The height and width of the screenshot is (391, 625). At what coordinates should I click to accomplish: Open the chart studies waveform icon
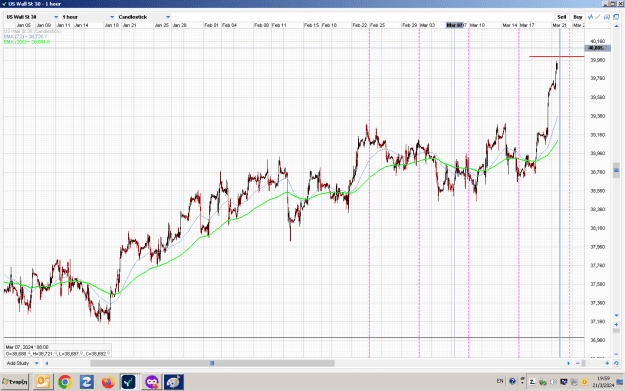tap(590, 17)
